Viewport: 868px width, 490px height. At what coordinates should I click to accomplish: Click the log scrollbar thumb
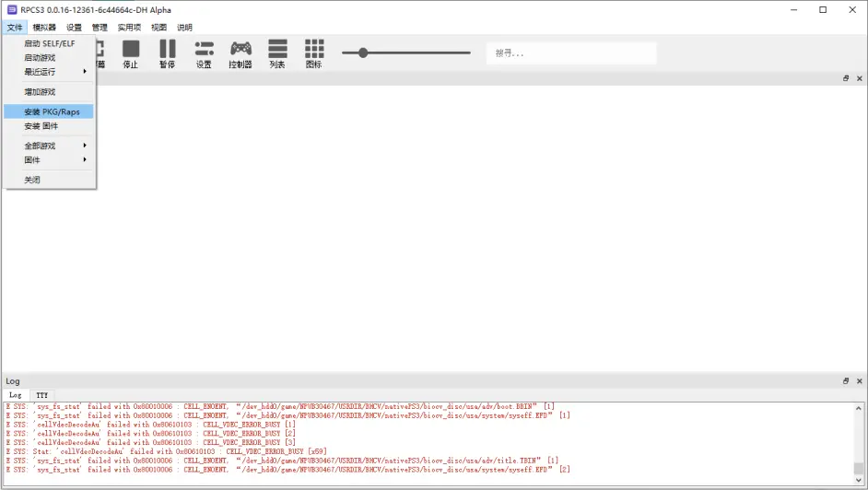point(859,469)
